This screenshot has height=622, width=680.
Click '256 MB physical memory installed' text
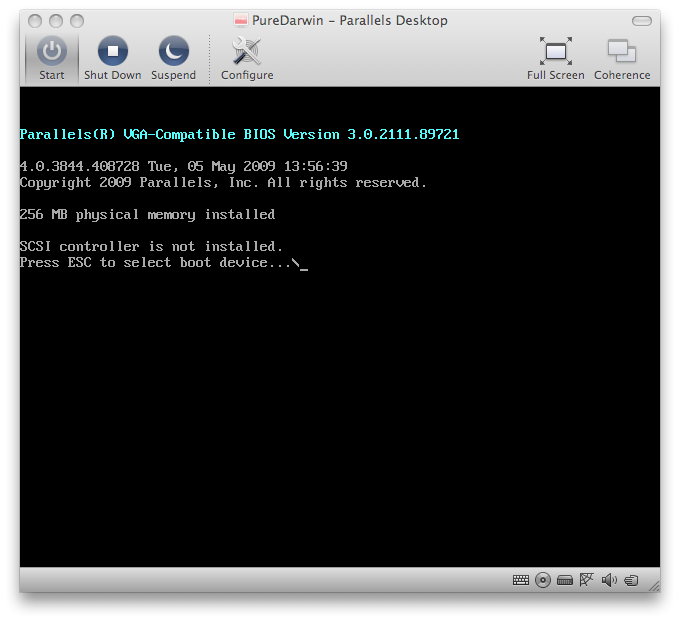147,215
